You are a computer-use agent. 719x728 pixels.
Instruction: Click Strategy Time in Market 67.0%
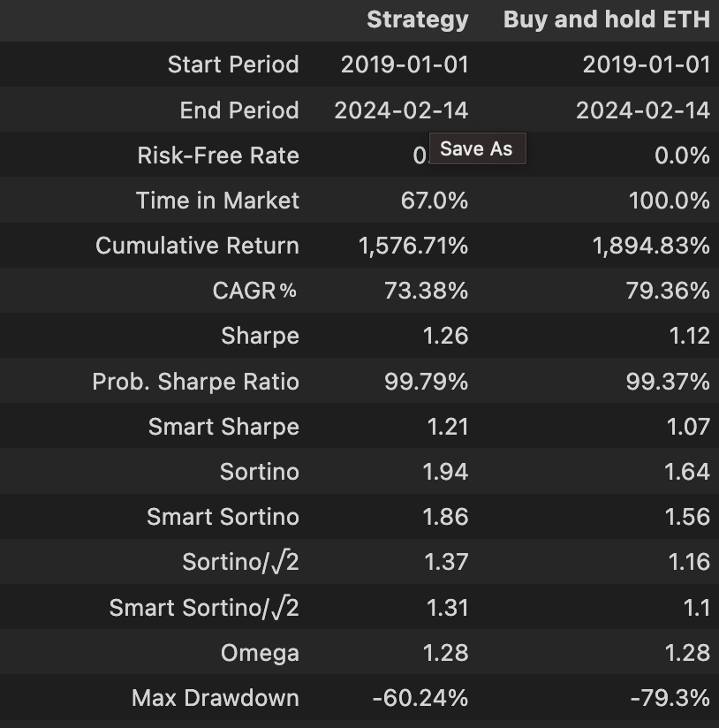point(435,201)
